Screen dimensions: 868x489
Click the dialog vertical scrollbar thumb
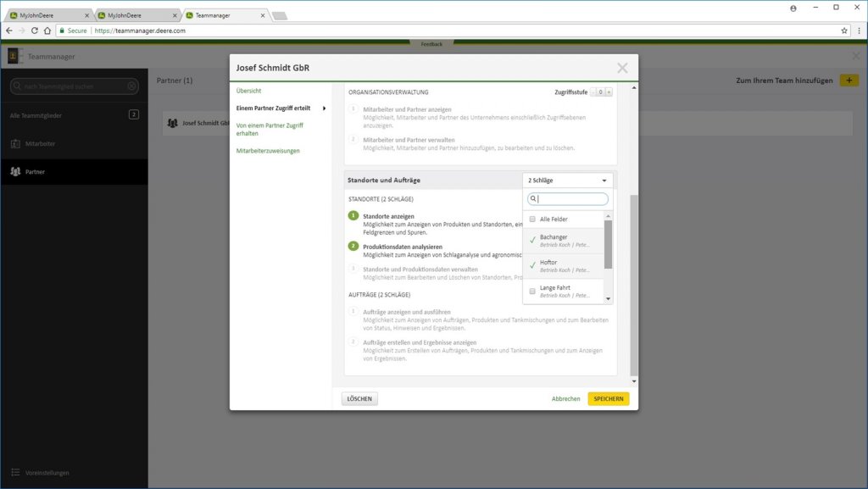(x=634, y=285)
